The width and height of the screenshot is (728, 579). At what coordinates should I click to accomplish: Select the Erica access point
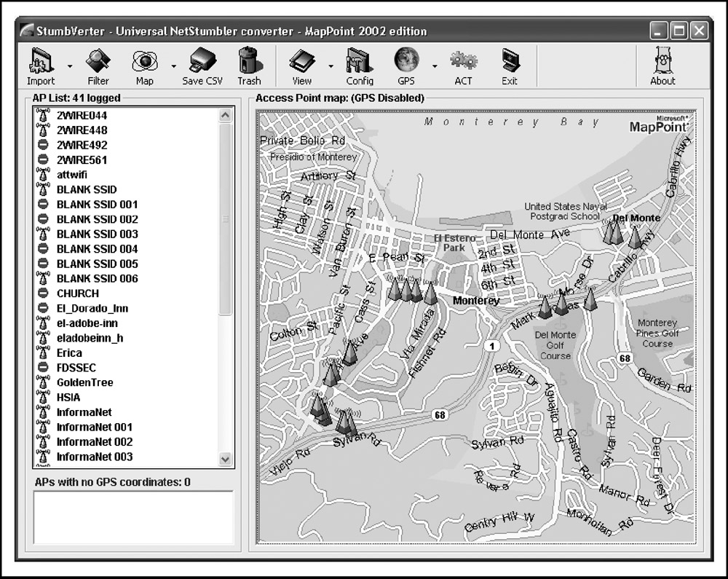[68, 353]
